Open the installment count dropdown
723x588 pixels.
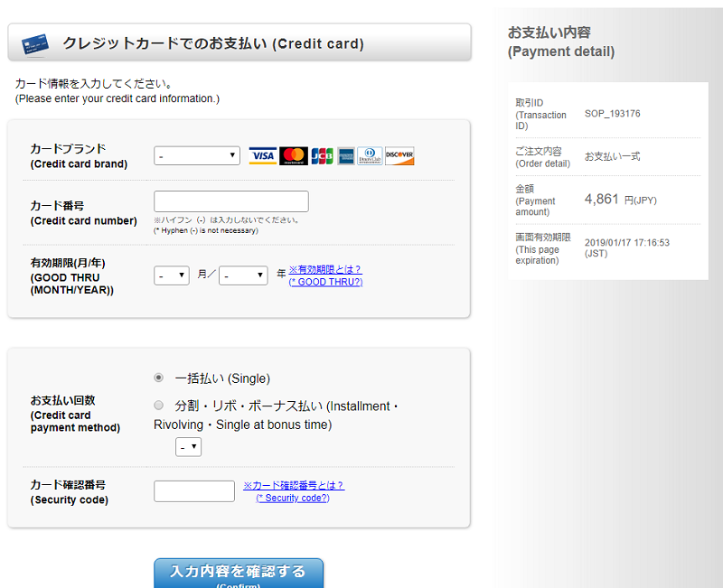pos(188,447)
